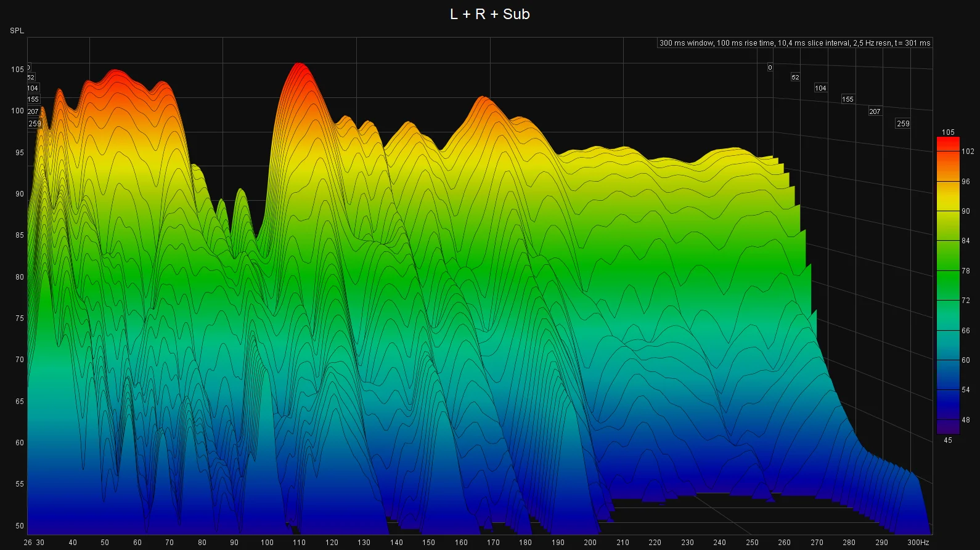Click the 300Hz label on frequency axis
The image size is (980, 550).
coord(918,543)
